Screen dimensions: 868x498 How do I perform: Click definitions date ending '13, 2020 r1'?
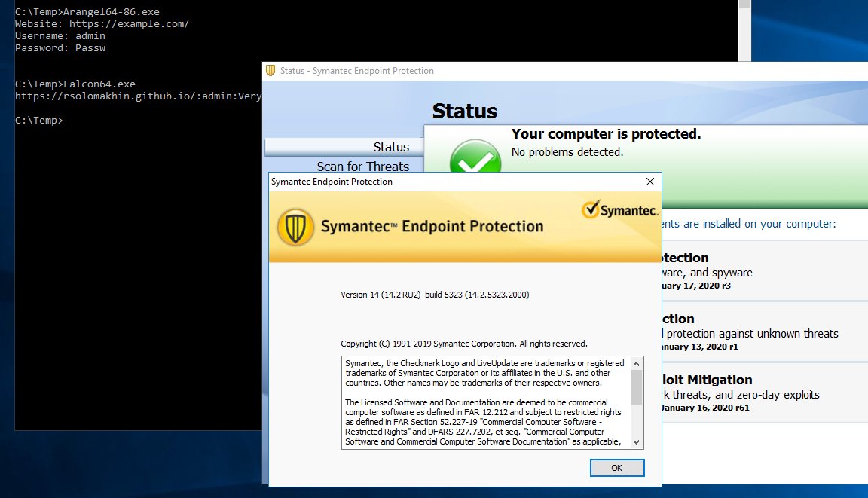pos(700,347)
